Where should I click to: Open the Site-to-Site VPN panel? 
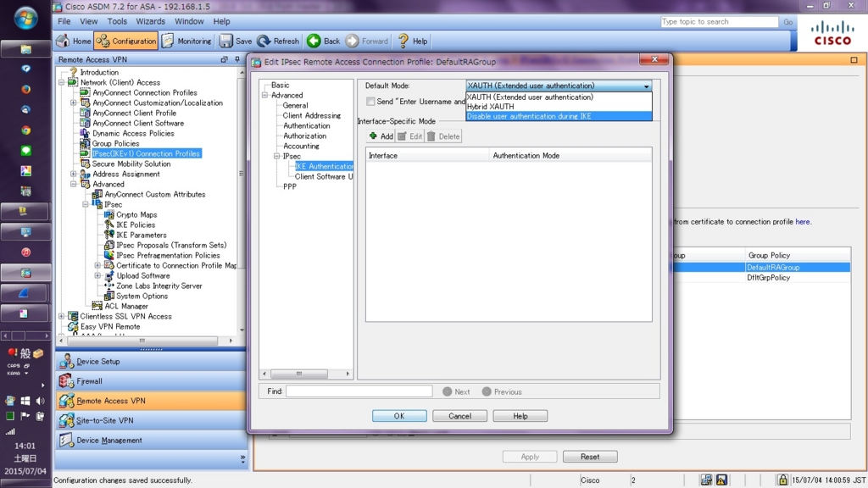click(x=151, y=420)
